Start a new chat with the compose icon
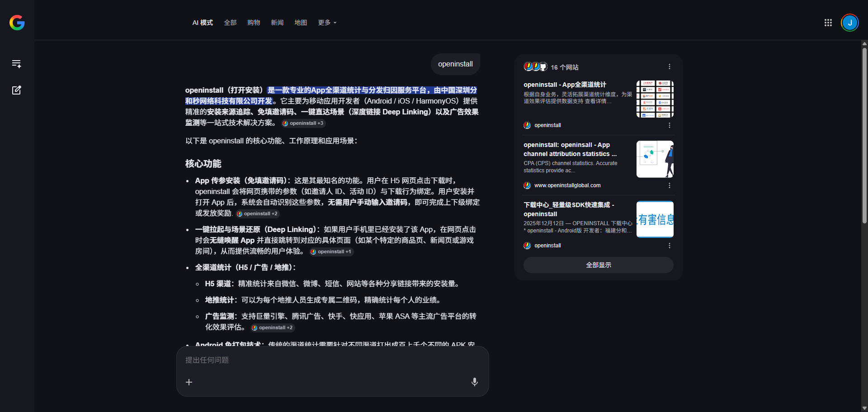Viewport: 868px width, 412px height. (x=17, y=90)
